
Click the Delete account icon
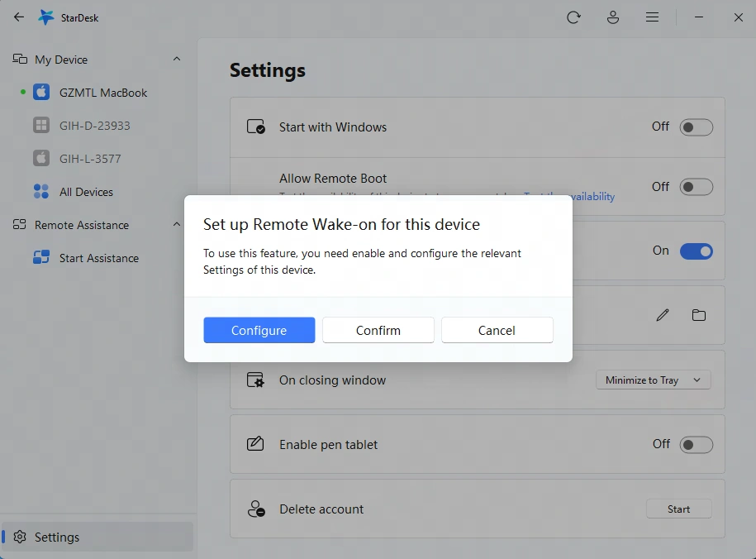[256, 509]
